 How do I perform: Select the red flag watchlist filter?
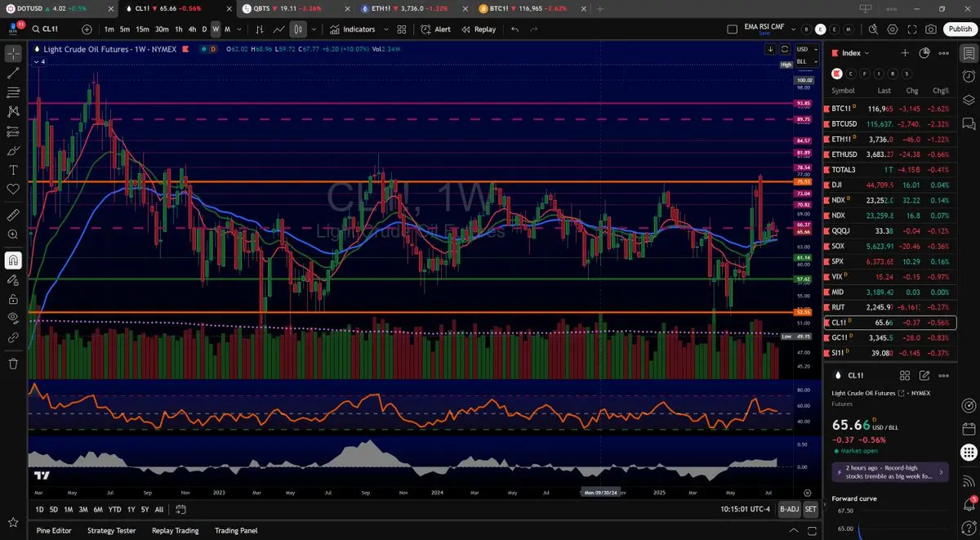837,74
